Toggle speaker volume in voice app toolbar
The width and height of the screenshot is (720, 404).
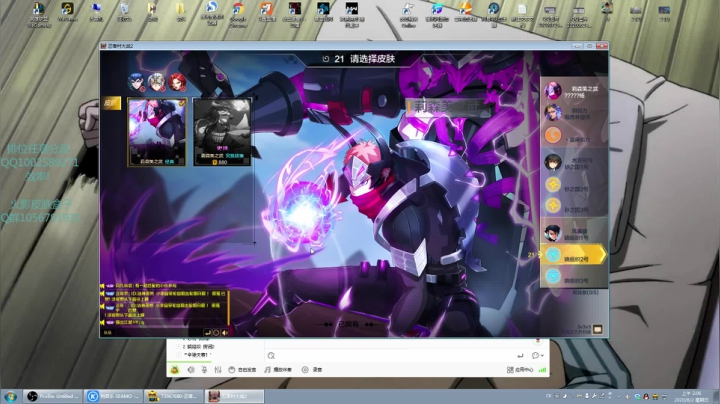point(191,370)
